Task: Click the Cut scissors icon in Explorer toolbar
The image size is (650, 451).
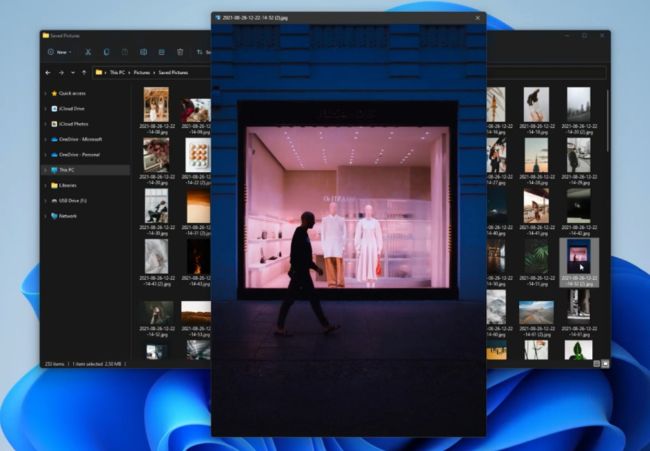Action: [88, 52]
